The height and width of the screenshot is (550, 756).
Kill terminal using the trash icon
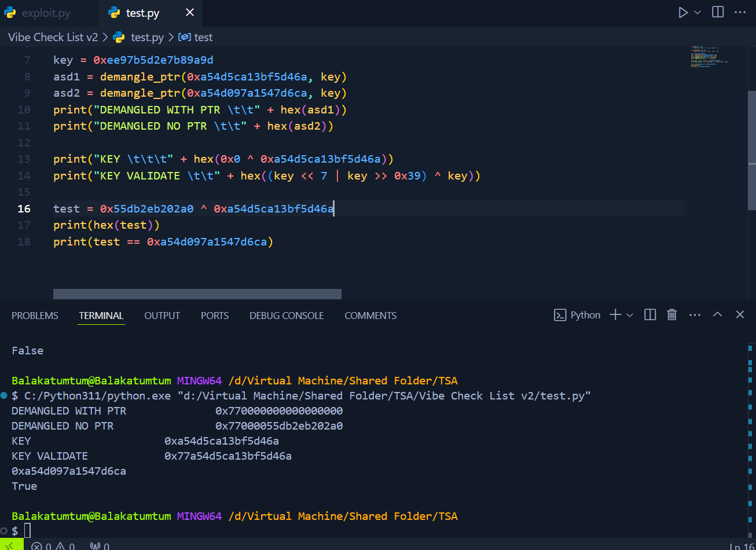[x=672, y=315]
